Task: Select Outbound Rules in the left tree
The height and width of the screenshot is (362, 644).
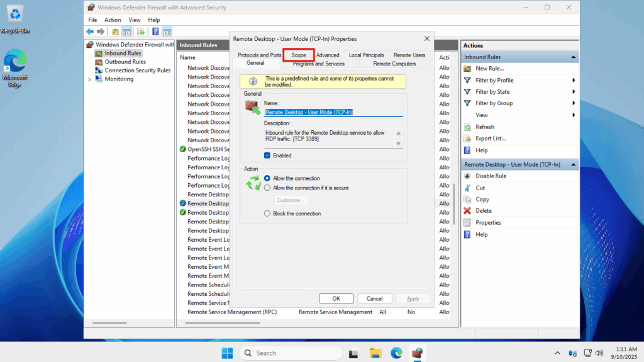Action: (x=125, y=62)
